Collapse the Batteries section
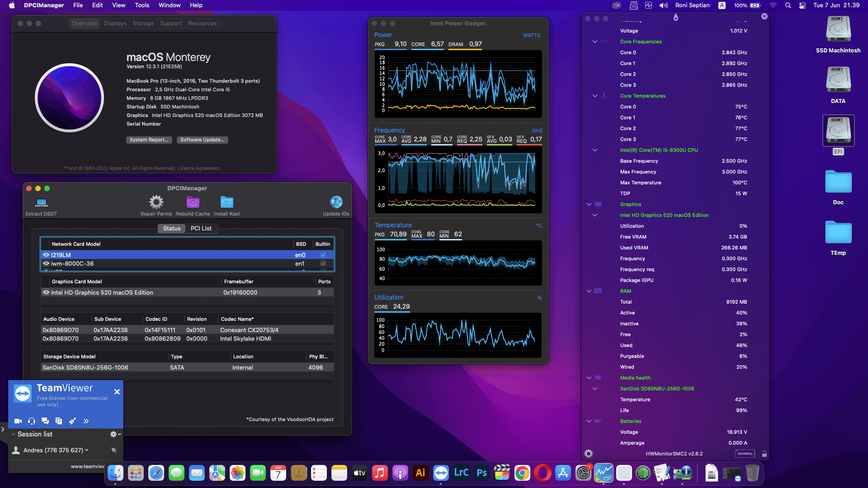 tap(589, 421)
